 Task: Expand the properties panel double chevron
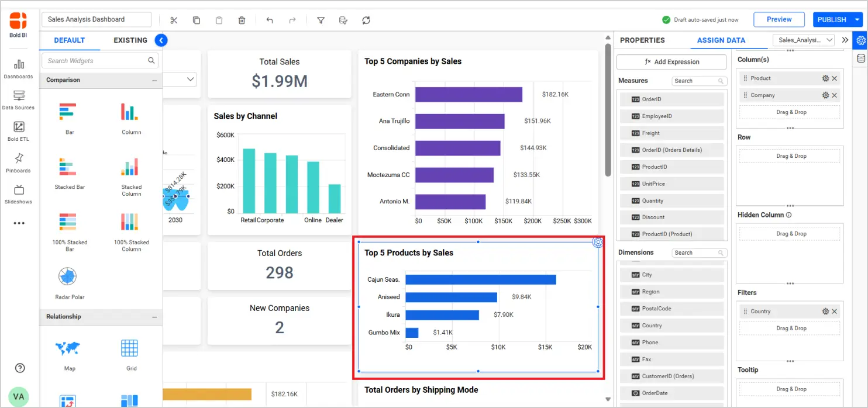[845, 40]
